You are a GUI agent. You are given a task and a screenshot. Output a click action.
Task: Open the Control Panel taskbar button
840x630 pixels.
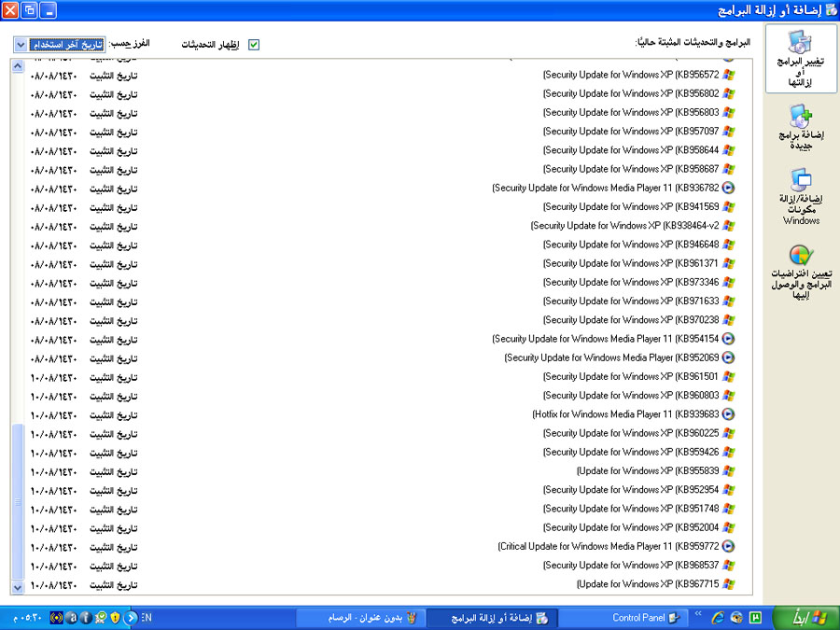tap(622, 618)
